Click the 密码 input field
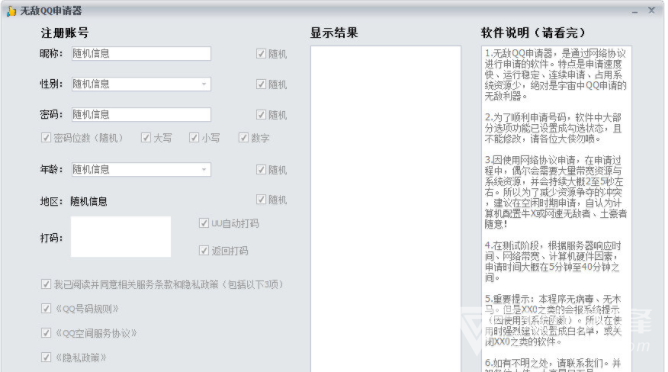This screenshot has height=372, width=668. click(x=141, y=114)
